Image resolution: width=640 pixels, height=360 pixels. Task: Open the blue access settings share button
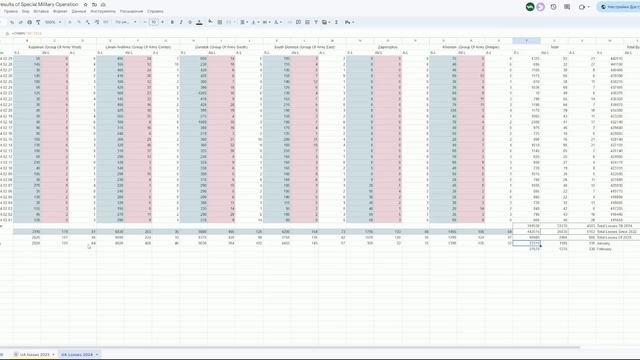click(x=619, y=7)
